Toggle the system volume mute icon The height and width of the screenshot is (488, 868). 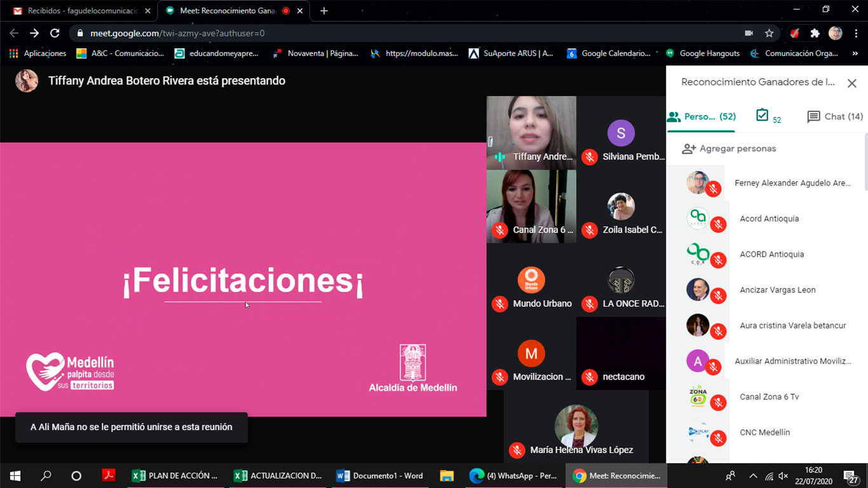click(783, 475)
